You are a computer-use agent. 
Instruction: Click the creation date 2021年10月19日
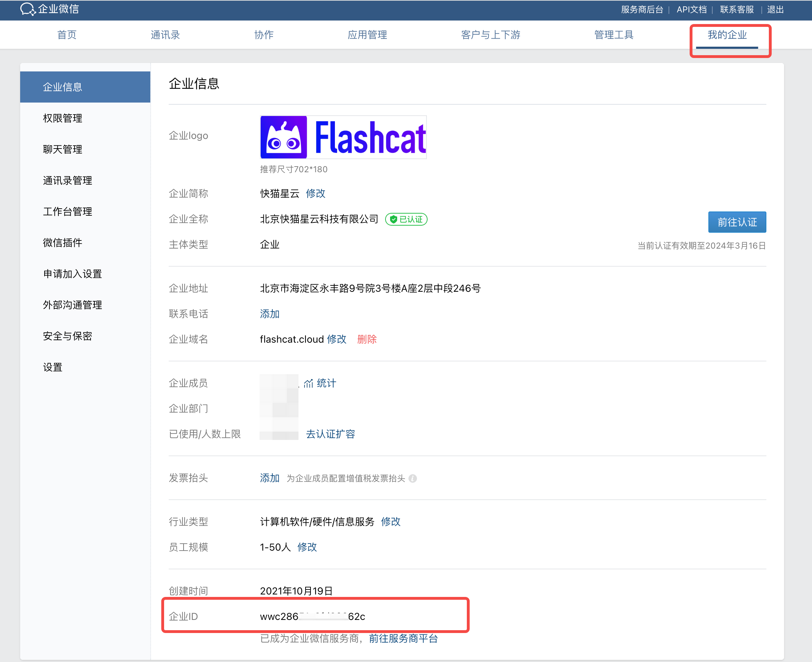(x=296, y=591)
